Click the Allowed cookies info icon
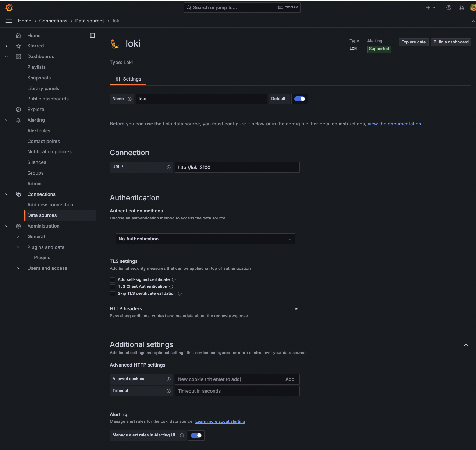Image resolution: width=476 pixels, height=450 pixels. (168, 379)
